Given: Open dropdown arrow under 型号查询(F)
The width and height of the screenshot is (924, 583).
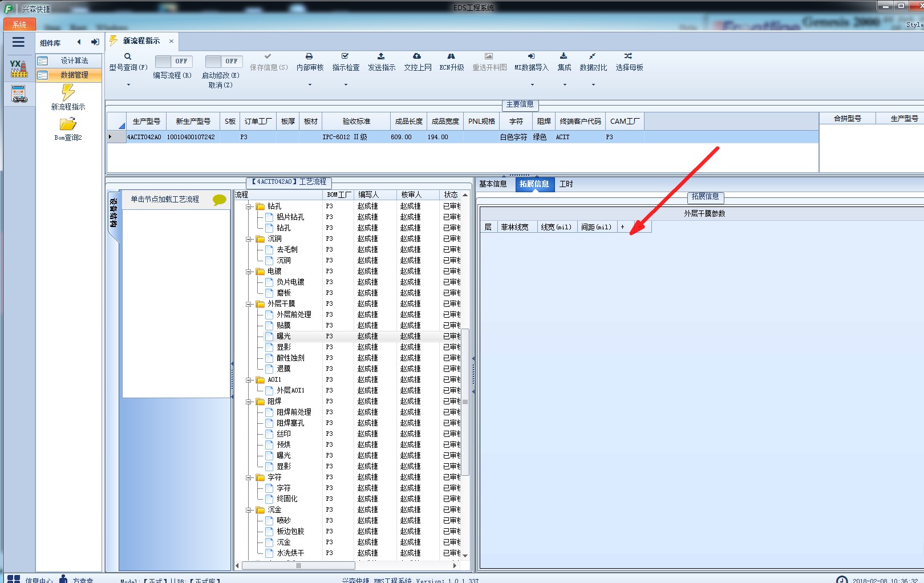Looking at the screenshot, I should click(x=128, y=85).
